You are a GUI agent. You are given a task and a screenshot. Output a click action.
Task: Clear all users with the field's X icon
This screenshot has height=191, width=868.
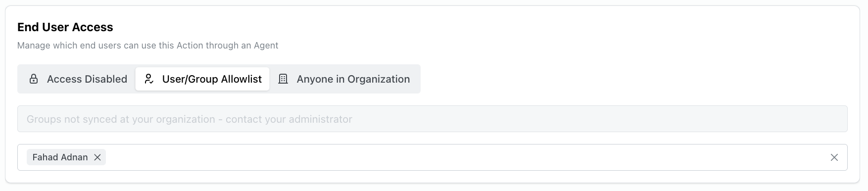coord(834,157)
